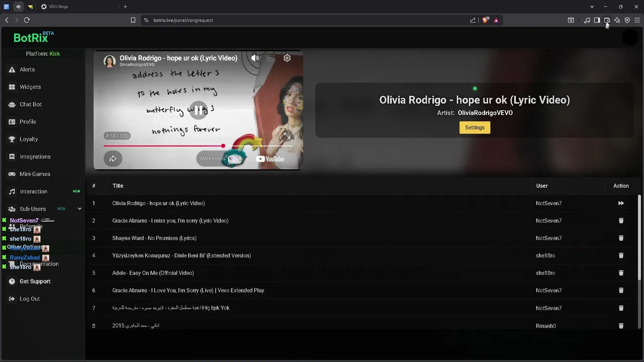Click the Olivia Rodrigo channel avatar
This screenshot has width=644, height=362.
click(110, 61)
